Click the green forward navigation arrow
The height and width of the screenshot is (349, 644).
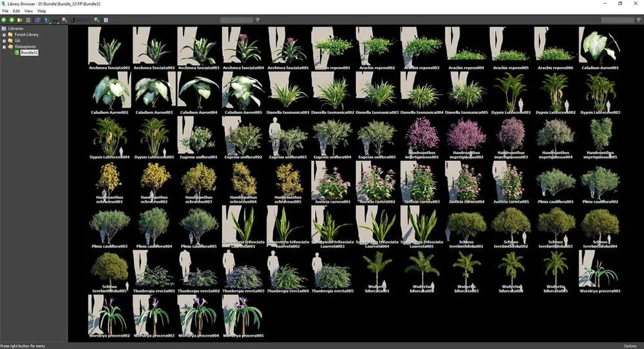(x=12, y=20)
